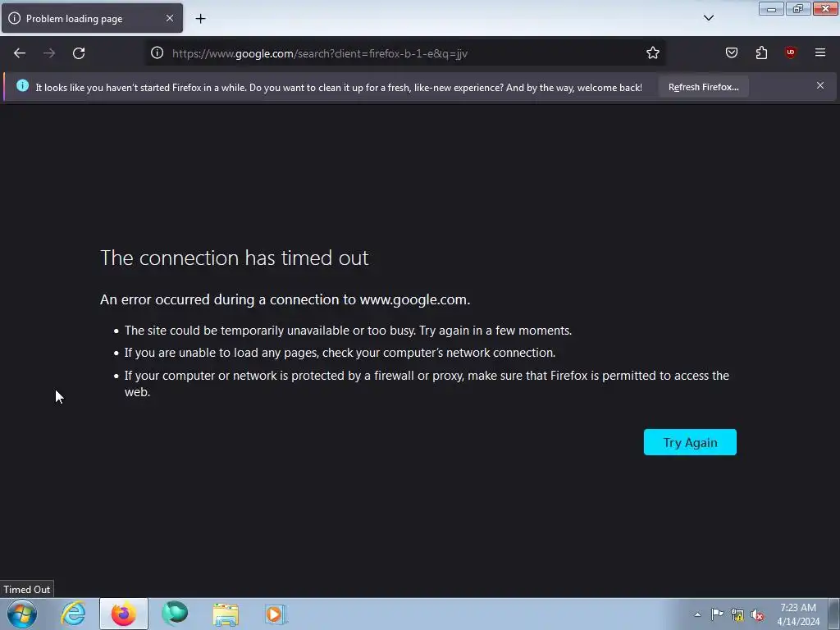840x630 pixels.
Task: Open the green globe browser taskbar icon
Action: coord(175,614)
